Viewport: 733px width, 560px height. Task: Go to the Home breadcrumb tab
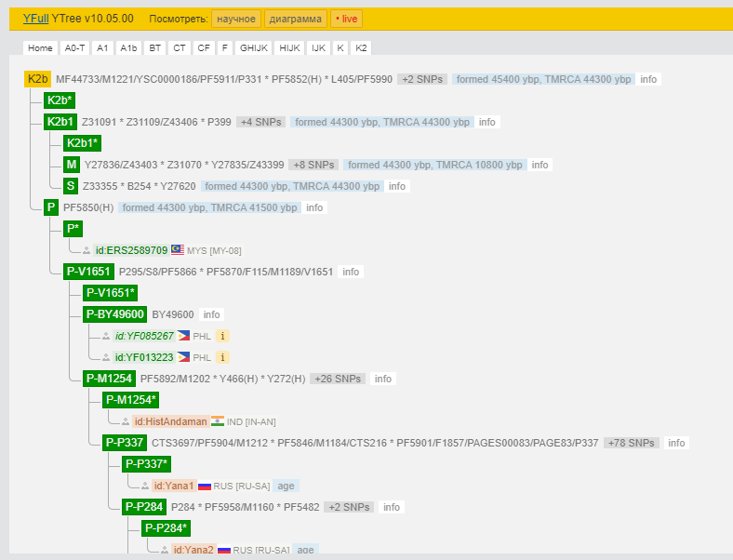coord(40,47)
